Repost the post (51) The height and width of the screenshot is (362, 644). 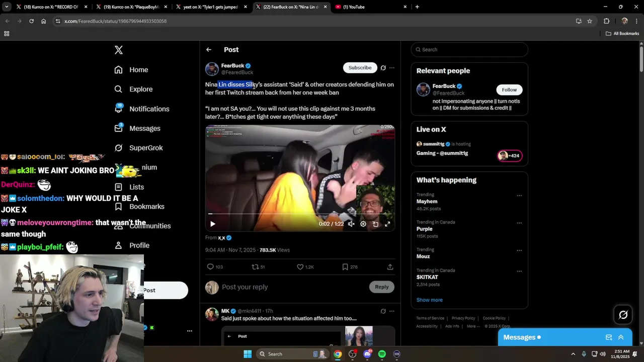point(258,267)
